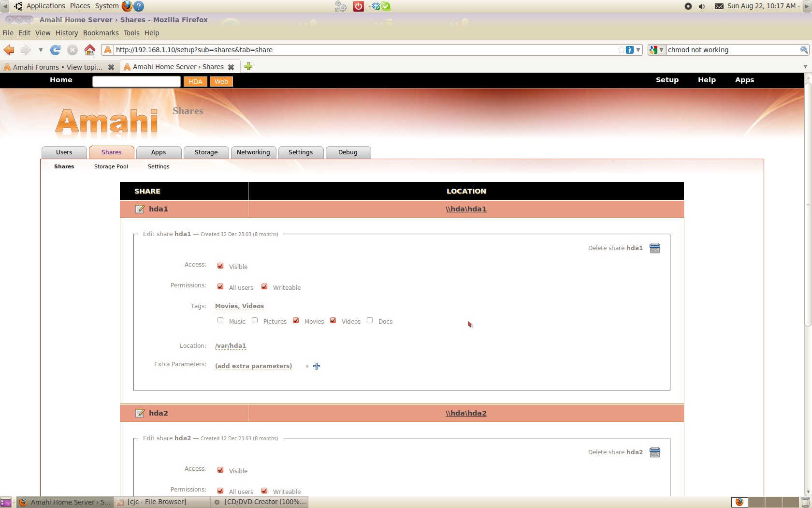
Task: Switch to the Debug tab
Action: pyautogui.click(x=348, y=152)
